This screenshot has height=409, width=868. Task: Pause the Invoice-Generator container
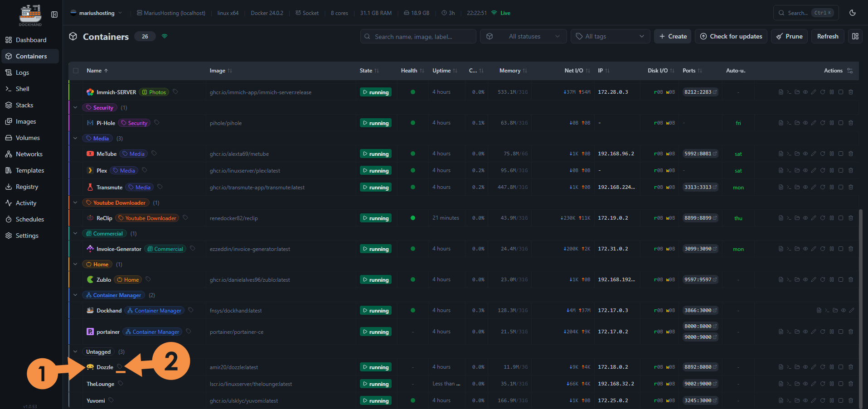point(832,249)
